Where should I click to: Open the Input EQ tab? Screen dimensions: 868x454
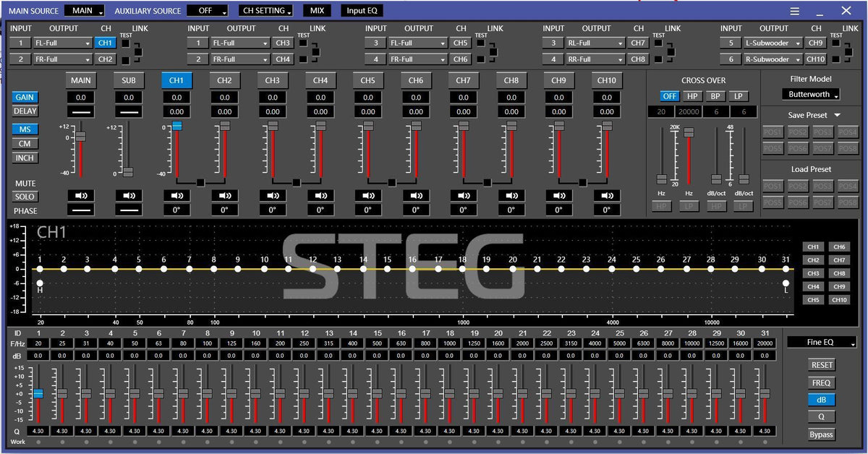(x=362, y=11)
